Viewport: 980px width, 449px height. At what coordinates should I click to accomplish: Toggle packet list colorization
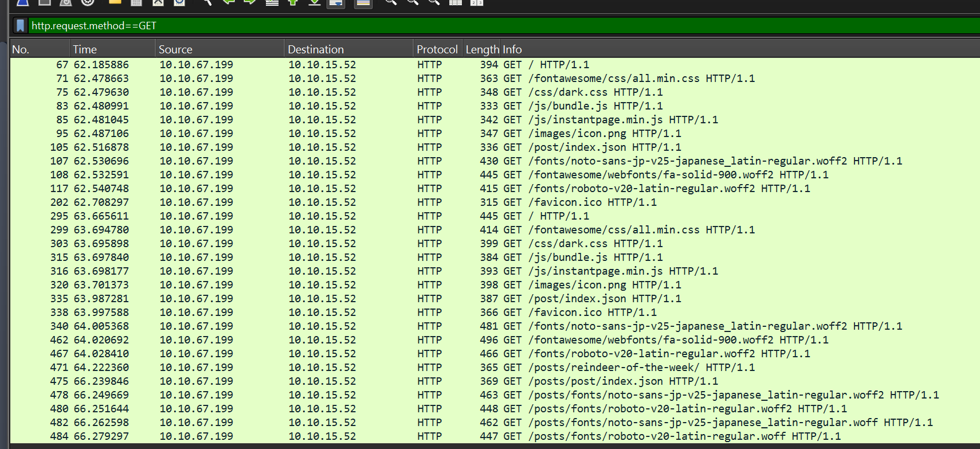363,3
